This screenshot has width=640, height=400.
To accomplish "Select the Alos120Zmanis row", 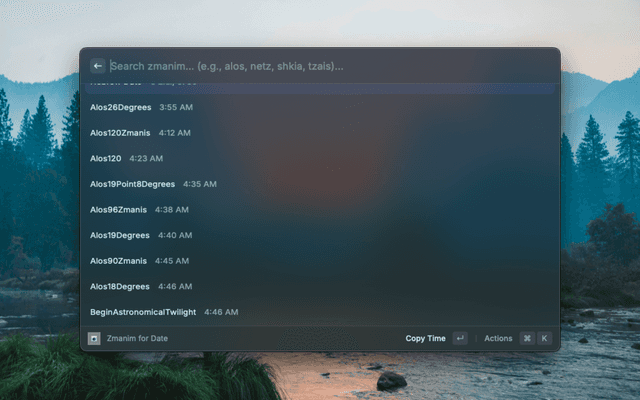I will [119, 132].
